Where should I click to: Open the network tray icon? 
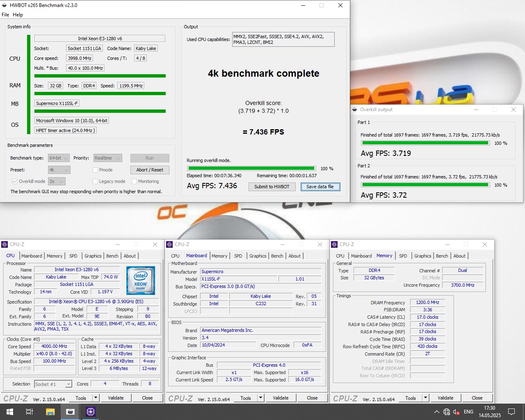coord(447,412)
